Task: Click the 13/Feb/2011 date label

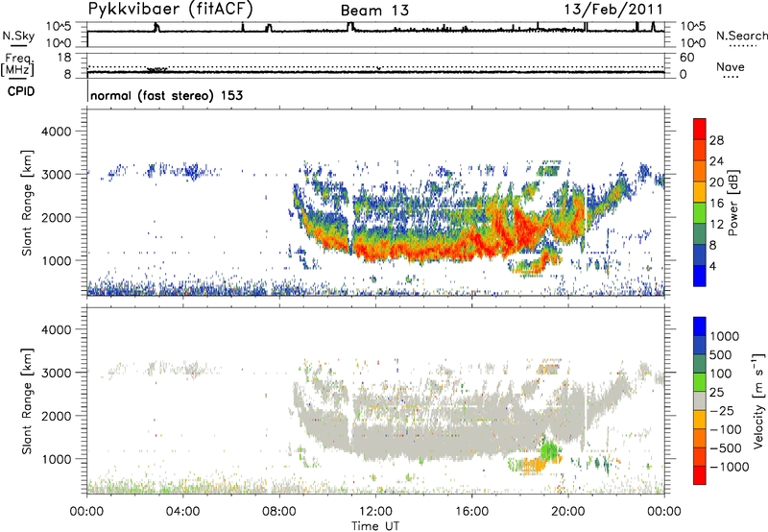Action: [613, 9]
